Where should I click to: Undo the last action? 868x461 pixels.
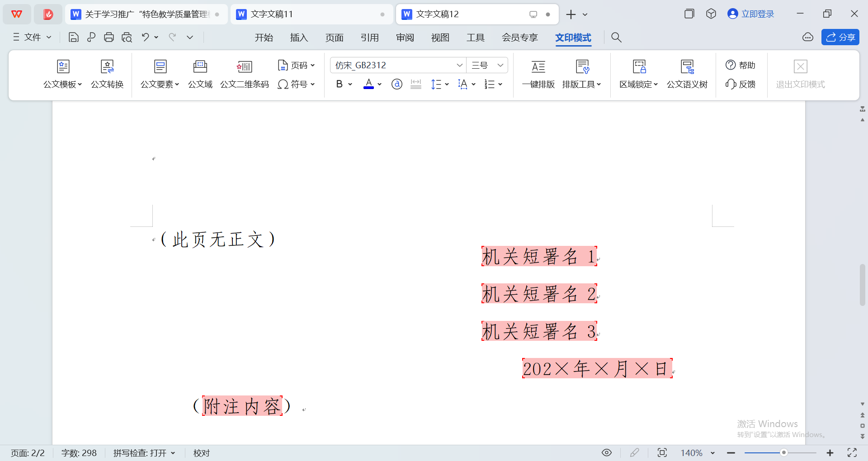point(145,38)
